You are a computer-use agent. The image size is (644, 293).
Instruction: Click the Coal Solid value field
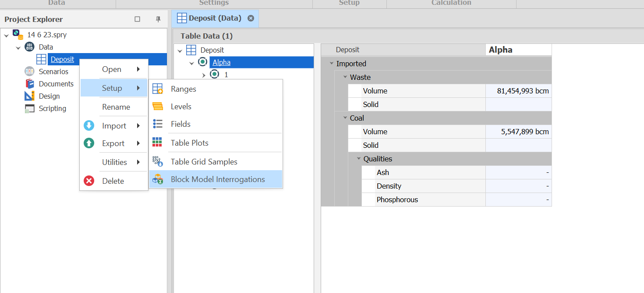point(518,145)
